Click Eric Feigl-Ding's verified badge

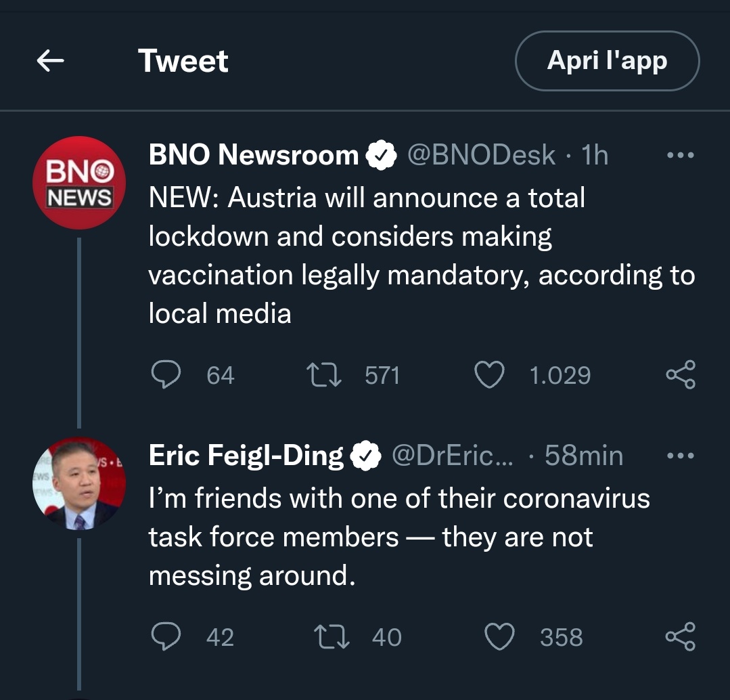coord(365,456)
